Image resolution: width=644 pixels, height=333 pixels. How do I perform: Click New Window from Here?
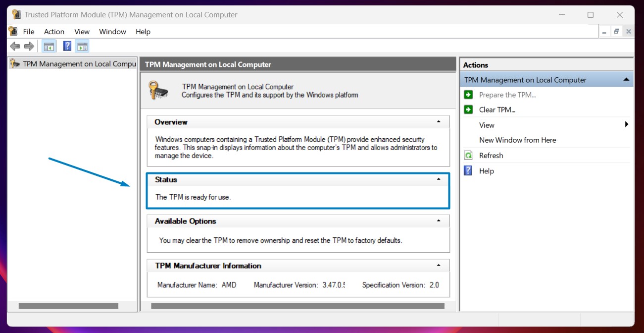point(518,140)
